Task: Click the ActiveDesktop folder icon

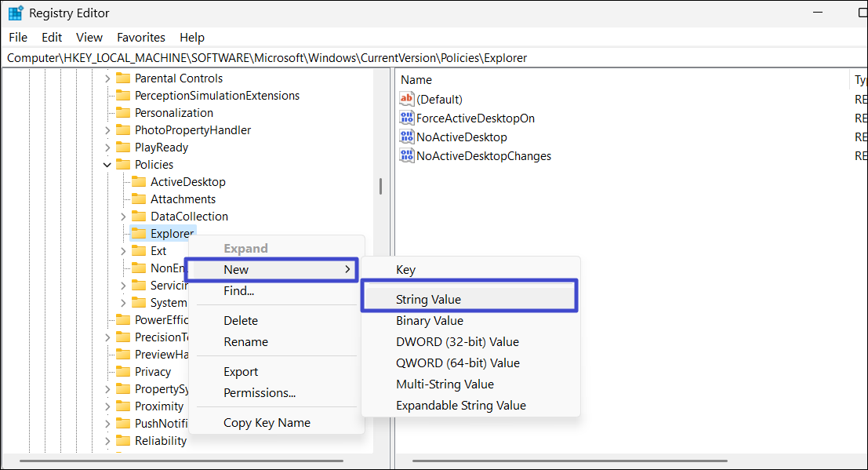Action: (138, 182)
